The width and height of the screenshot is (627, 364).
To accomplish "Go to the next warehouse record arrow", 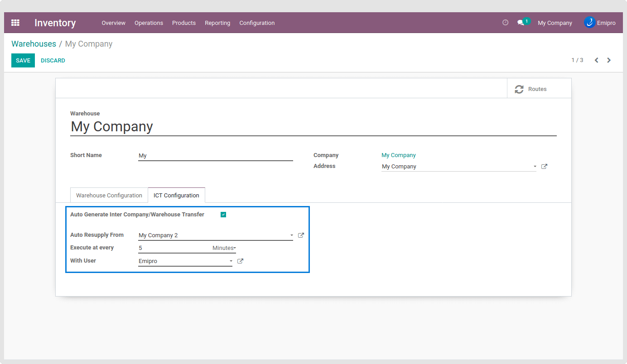I will pyautogui.click(x=609, y=60).
